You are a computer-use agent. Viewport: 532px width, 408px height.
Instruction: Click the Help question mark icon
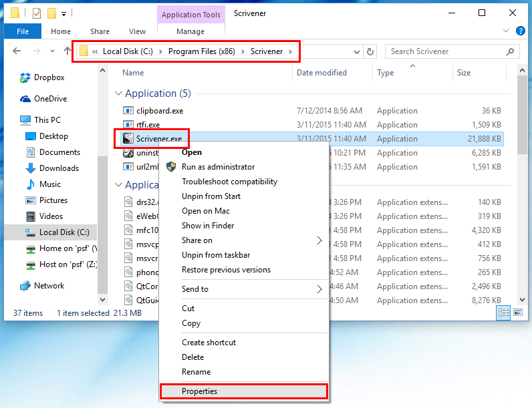(521, 31)
